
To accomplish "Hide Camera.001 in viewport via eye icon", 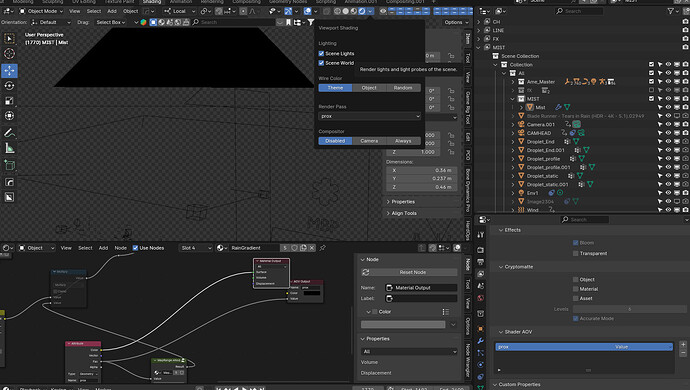I will pos(668,125).
